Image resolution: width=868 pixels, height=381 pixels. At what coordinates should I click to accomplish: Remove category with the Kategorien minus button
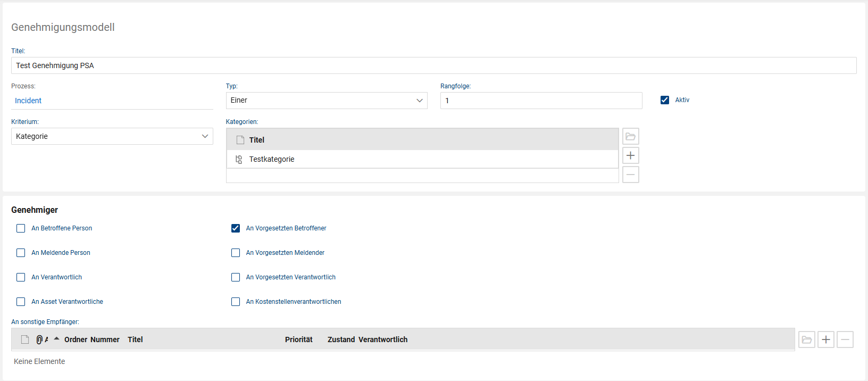[631, 175]
